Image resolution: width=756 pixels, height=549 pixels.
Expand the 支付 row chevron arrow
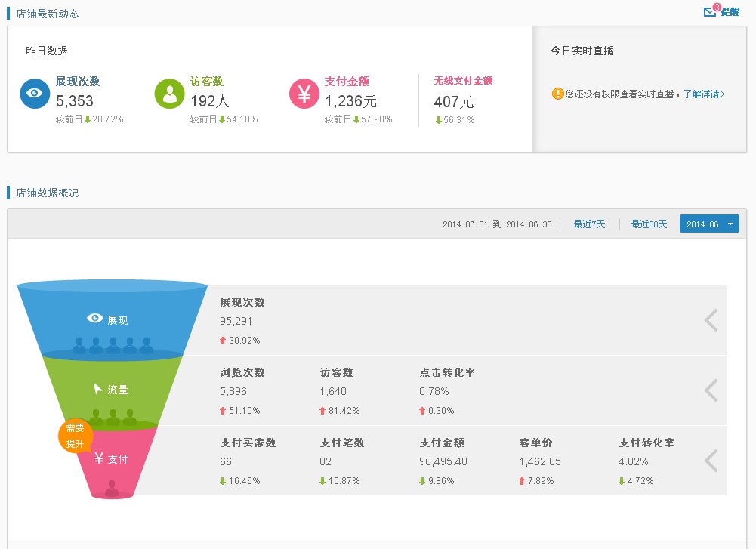pyautogui.click(x=711, y=461)
